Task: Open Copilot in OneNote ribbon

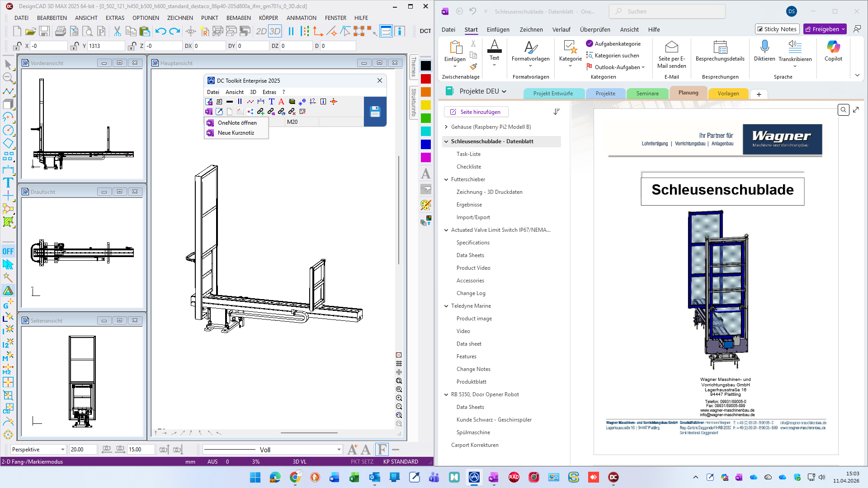Action: point(833,47)
